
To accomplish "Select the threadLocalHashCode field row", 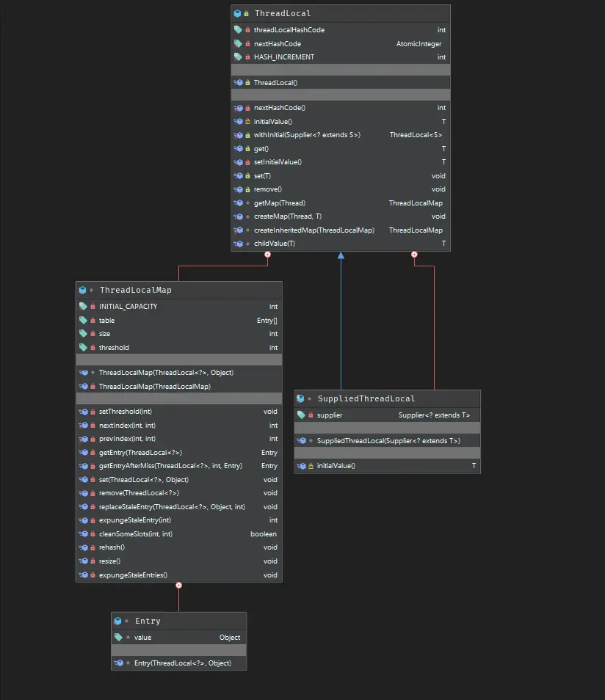I will pyautogui.click(x=341, y=30).
